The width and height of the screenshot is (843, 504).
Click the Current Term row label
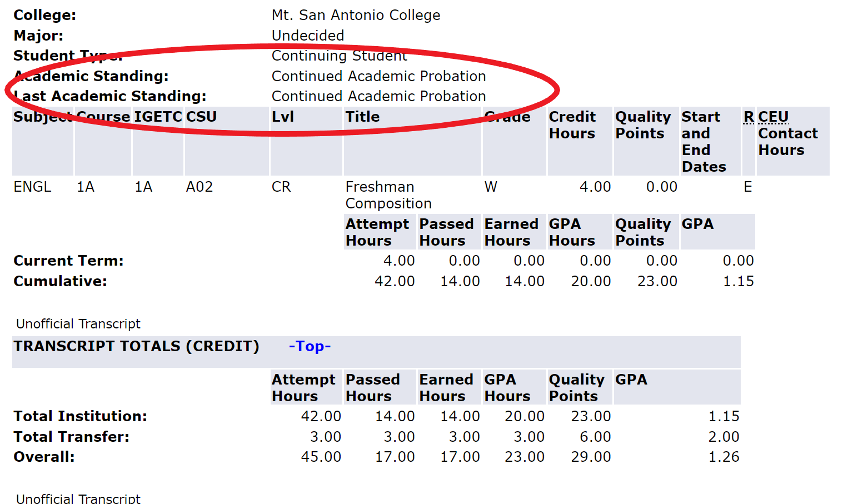click(x=68, y=261)
